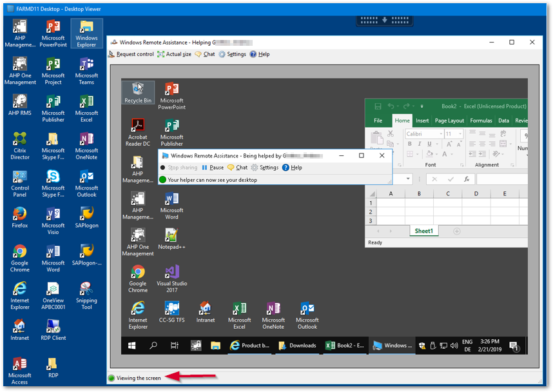The height and width of the screenshot is (392, 553).
Task: Click Pause in Being helped window
Action: coord(213,168)
